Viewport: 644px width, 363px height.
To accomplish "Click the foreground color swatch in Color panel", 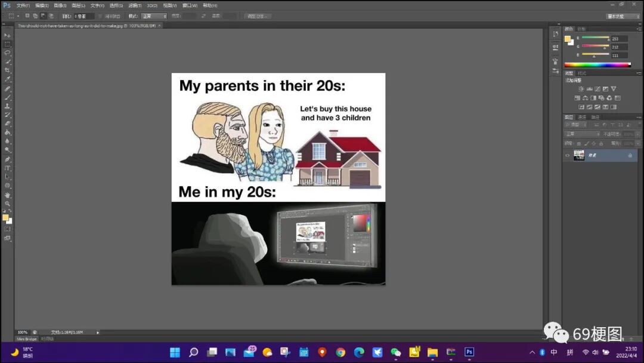I will point(568,39).
